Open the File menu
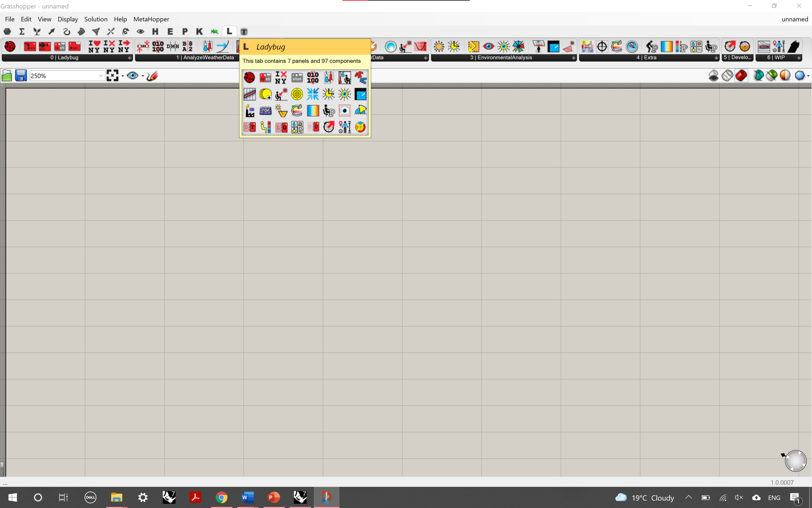Image resolution: width=812 pixels, height=508 pixels. click(10, 19)
